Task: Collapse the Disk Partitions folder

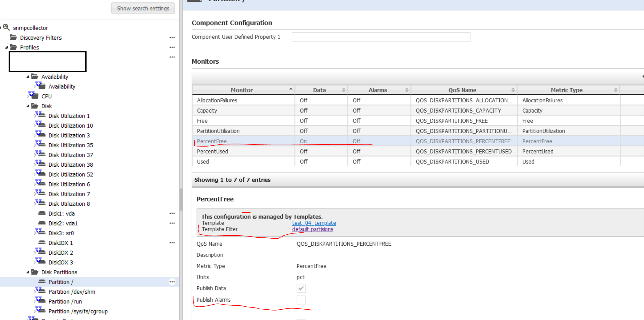Action: [x=28, y=272]
